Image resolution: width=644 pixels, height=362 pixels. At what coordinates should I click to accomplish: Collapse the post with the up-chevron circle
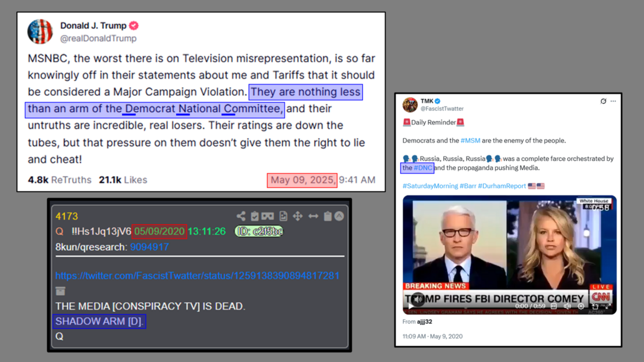click(x=339, y=216)
